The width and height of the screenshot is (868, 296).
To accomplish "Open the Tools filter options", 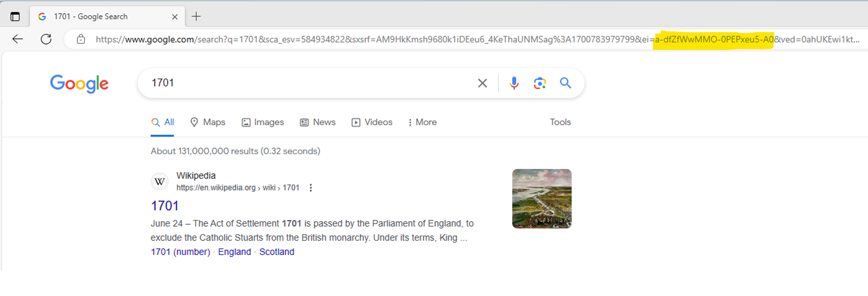I will coord(560,122).
